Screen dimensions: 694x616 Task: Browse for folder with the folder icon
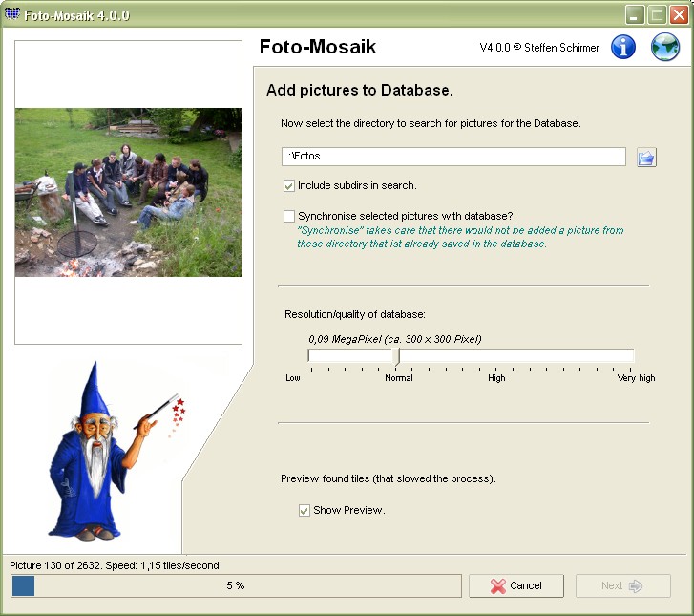(x=646, y=158)
